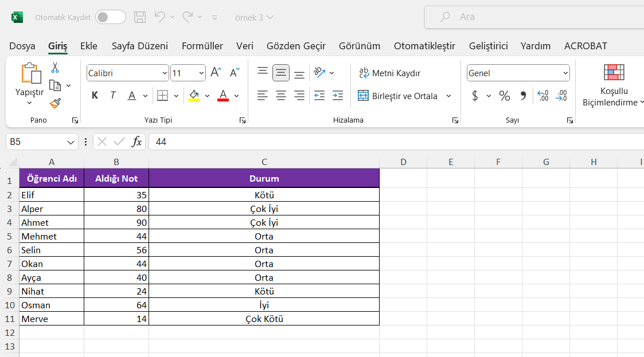This screenshot has width=644, height=357.
Task: Switch to the Ekle tab
Action: pos(89,46)
